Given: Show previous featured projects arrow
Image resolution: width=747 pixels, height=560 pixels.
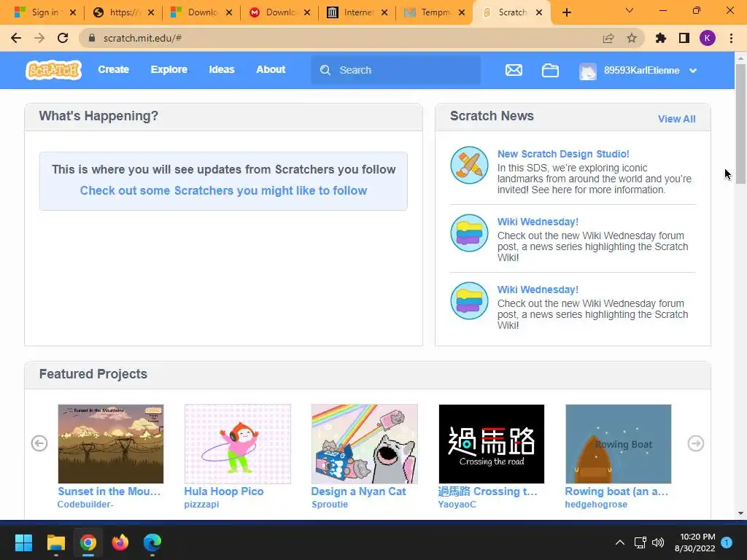Looking at the screenshot, I should click(39, 443).
